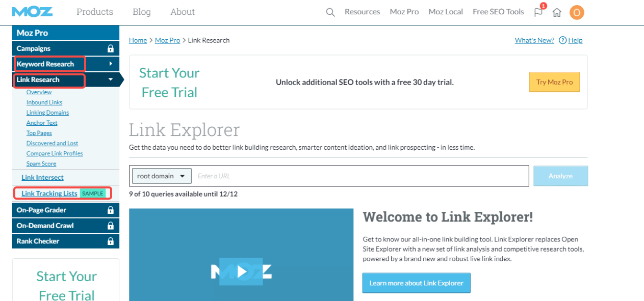Open Free SEO Tools in navigation
The height and width of the screenshot is (301, 644).
pyautogui.click(x=498, y=12)
